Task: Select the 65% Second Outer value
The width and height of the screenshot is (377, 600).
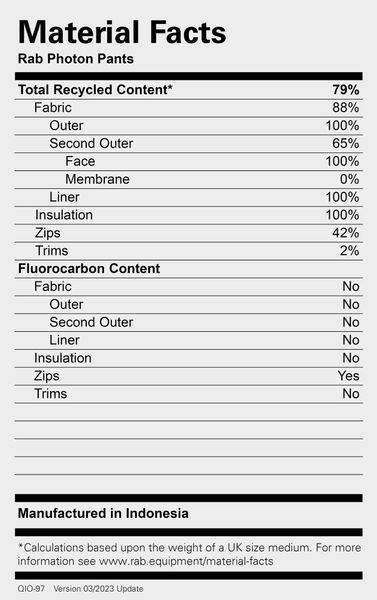Action: (346, 143)
